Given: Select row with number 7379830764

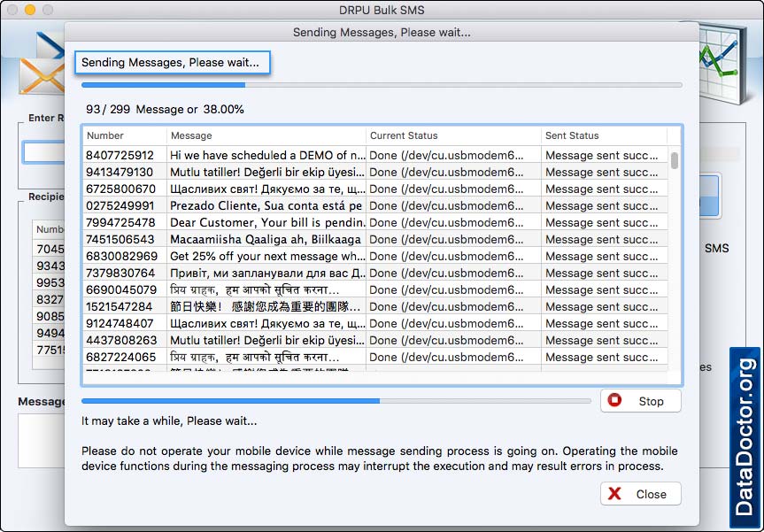Looking at the screenshot, I should (375, 273).
